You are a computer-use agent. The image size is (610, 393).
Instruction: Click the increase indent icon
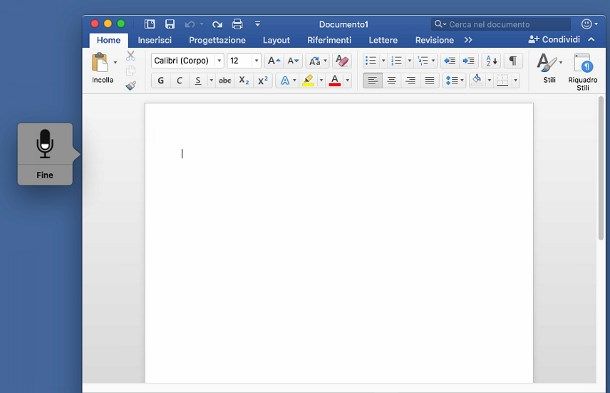468,61
